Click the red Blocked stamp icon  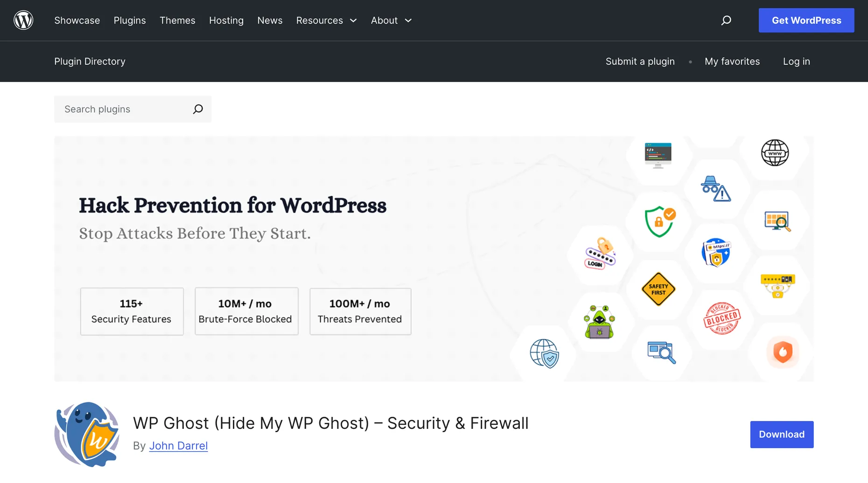(x=721, y=318)
